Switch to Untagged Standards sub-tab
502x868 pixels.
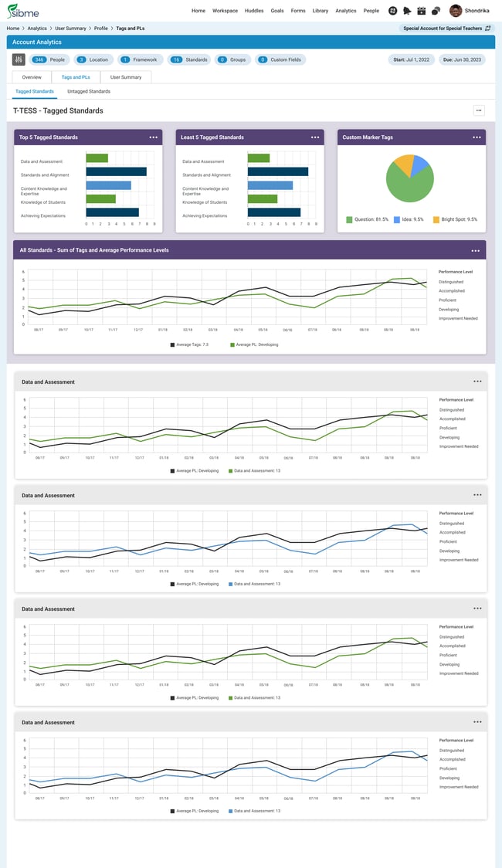(89, 91)
